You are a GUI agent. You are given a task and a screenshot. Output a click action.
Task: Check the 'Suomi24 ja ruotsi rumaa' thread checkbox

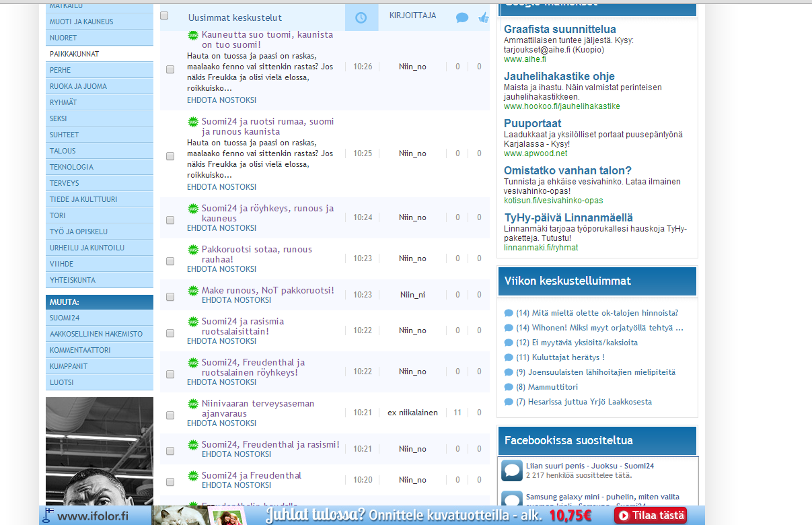pyautogui.click(x=170, y=155)
